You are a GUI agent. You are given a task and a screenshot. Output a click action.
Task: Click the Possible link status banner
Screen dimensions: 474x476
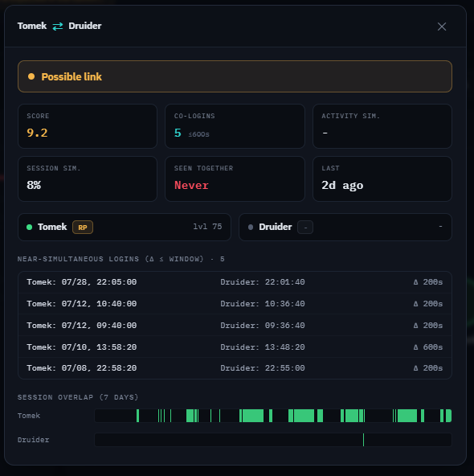coord(235,76)
